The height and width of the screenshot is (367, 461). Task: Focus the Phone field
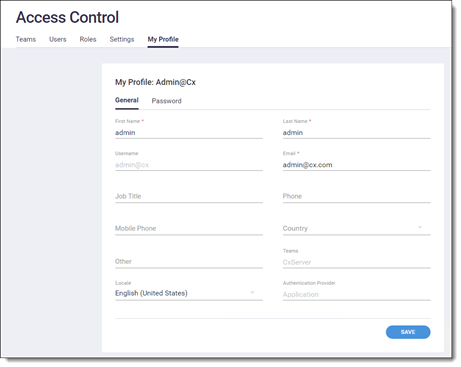click(x=356, y=196)
